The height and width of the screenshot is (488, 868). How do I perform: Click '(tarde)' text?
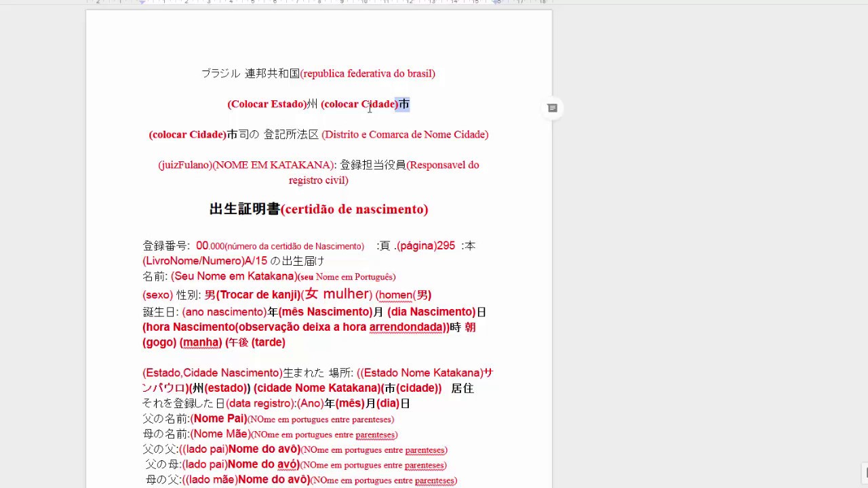269,342
